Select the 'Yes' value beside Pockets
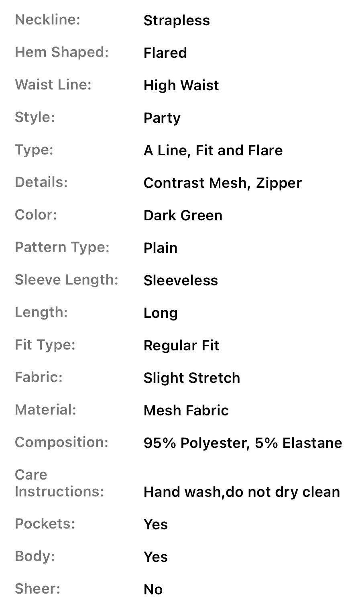Image resolution: width=364 pixels, height=606 pixels. tap(156, 525)
